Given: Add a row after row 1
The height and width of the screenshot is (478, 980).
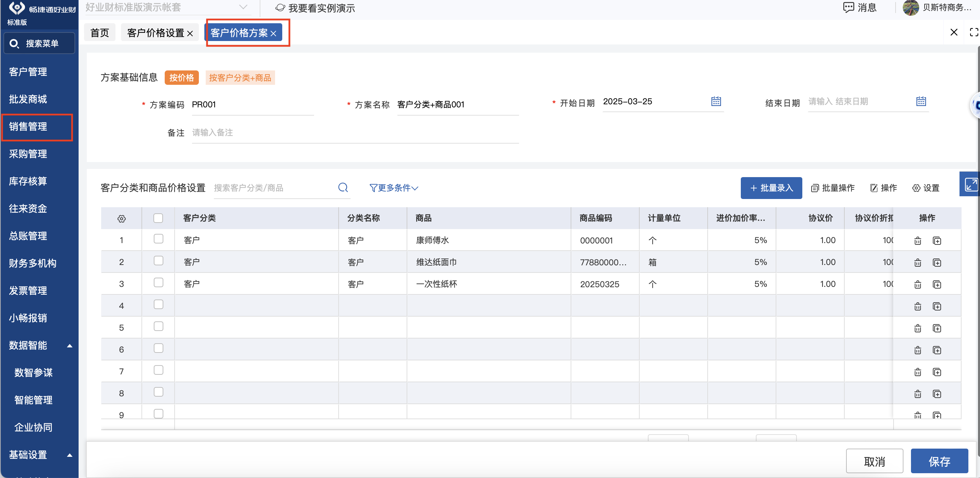Looking at the screenshot, I should (x=937, y=240).
